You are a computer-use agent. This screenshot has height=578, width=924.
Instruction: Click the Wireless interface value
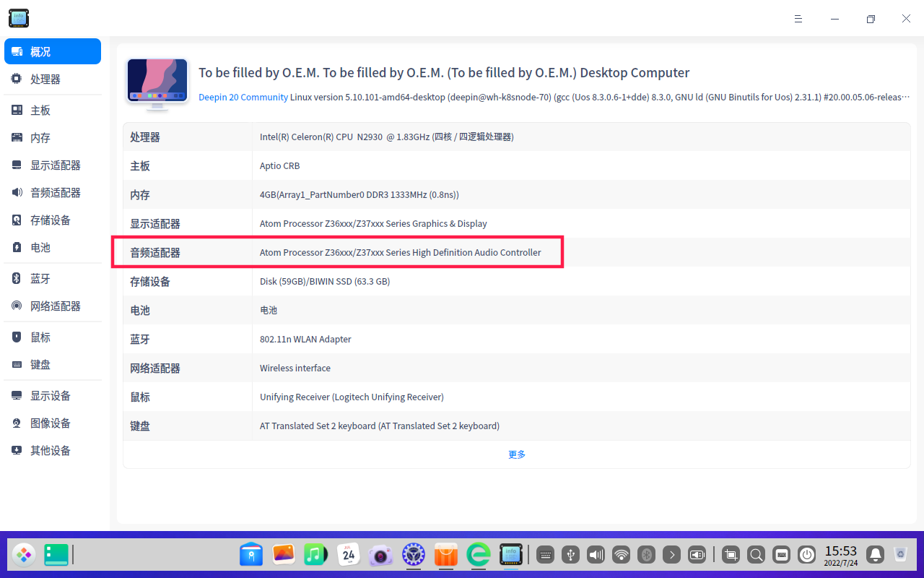tap(295, 368)
